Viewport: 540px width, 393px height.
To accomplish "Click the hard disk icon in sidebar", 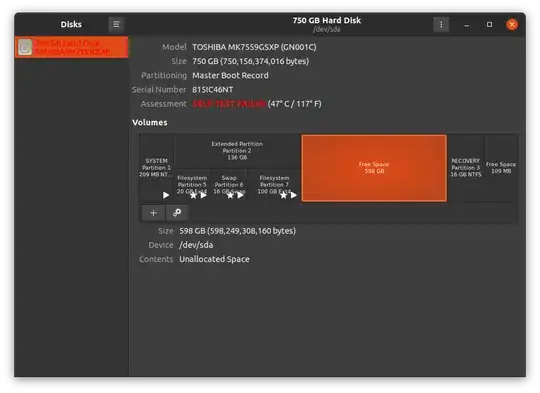I will click(x=25, y=47).
